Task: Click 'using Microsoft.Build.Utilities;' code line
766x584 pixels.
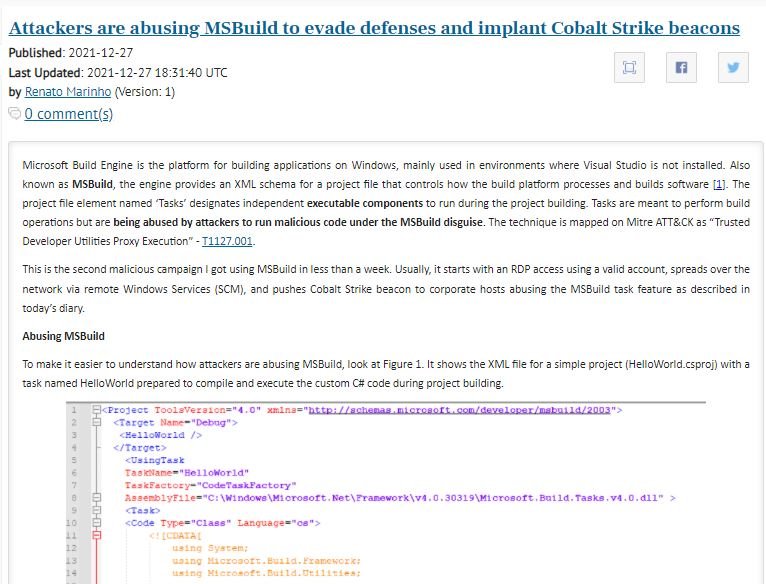Action: point(266,573)
